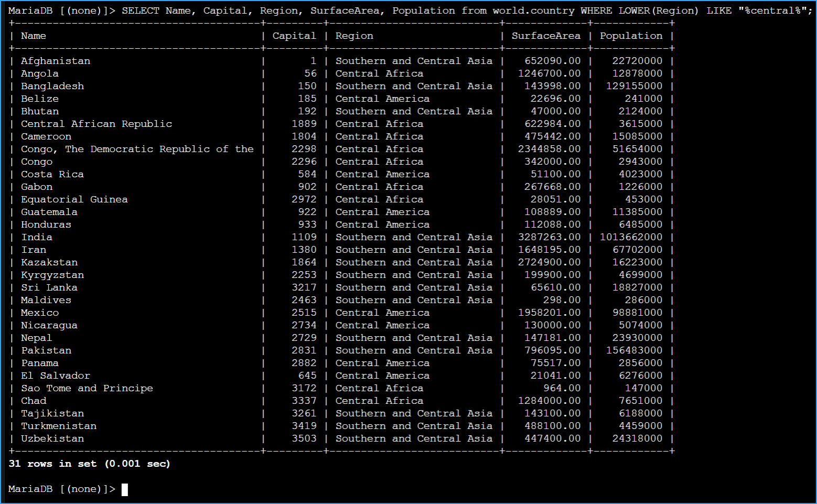Click the blinking terminal cursor block
817x504 pixels.
tap(124, 489)
